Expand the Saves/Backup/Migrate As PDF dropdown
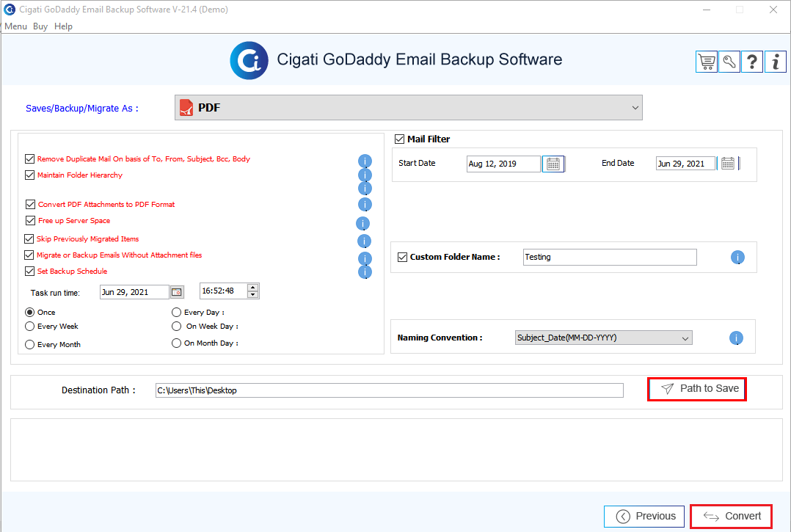 [409, 107]
